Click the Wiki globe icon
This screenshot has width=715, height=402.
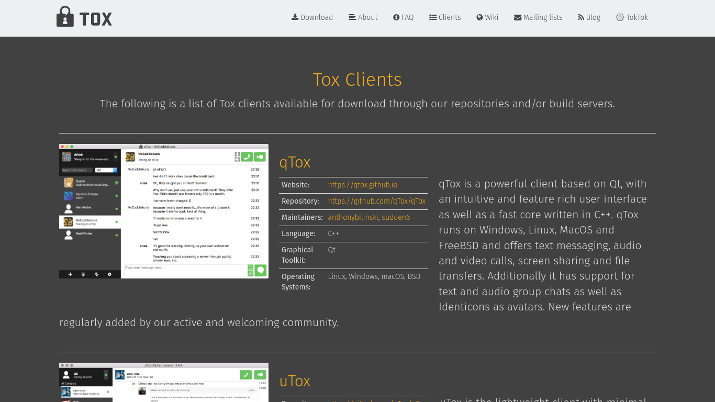coord(480,17)
